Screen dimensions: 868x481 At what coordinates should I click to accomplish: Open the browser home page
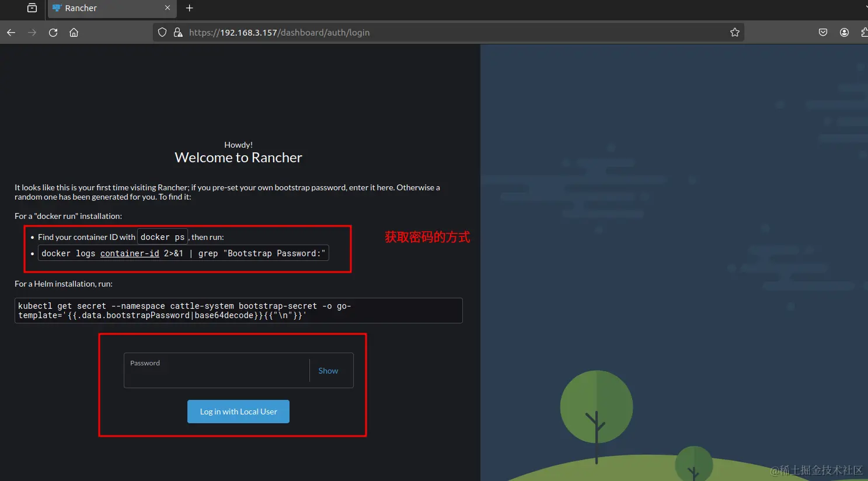pos(74,33)
